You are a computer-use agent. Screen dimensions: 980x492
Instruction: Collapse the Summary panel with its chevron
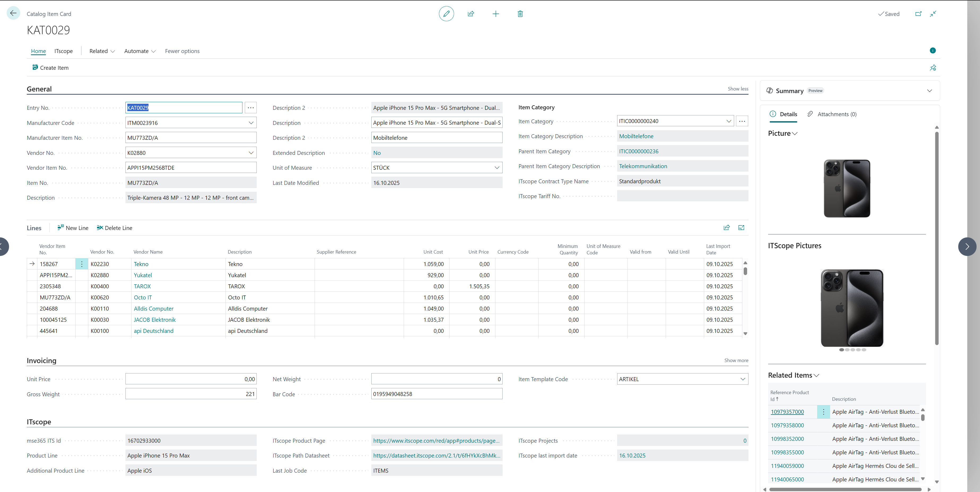pos(929,90)
